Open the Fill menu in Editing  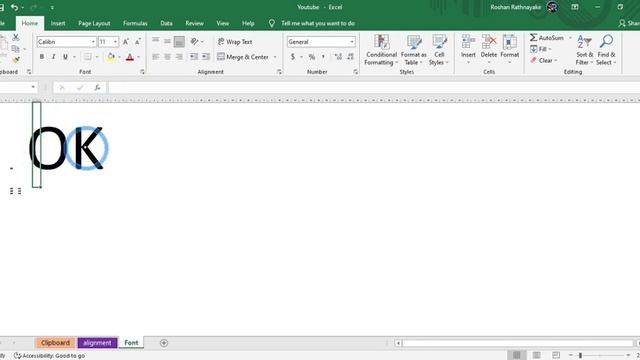click(540, 49)
